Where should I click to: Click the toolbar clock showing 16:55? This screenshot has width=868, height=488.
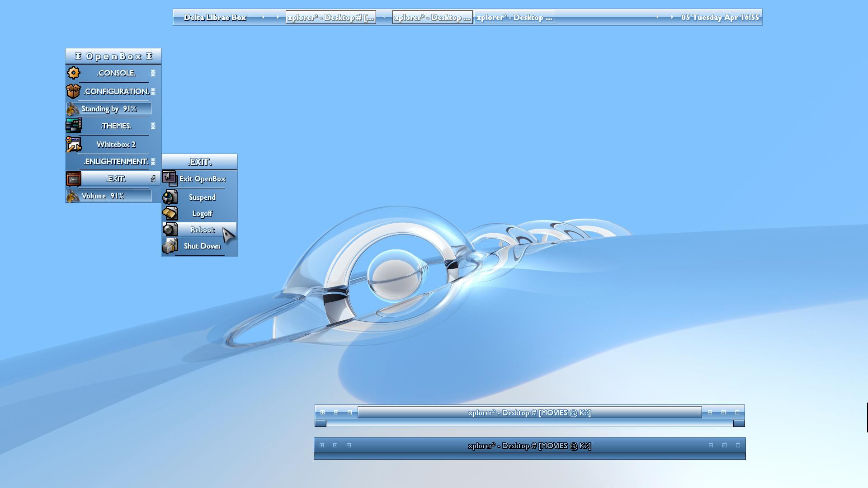pos(720,17)
